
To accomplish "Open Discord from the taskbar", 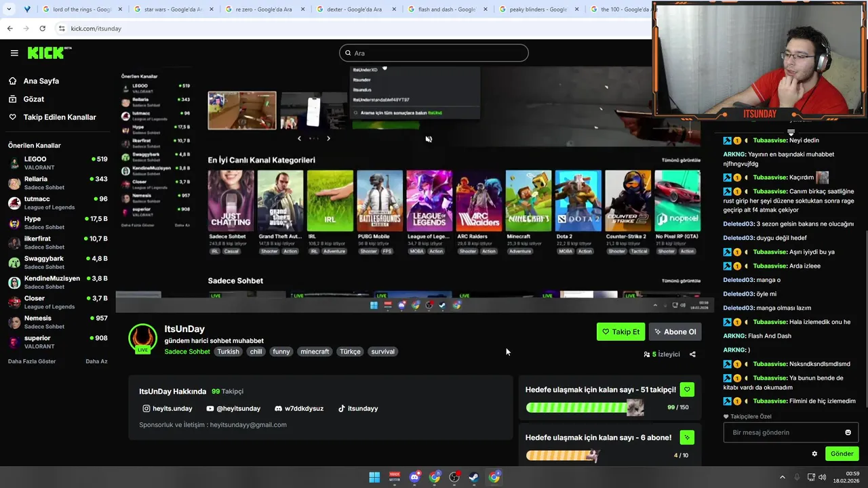I will click(x=414, y=477).
